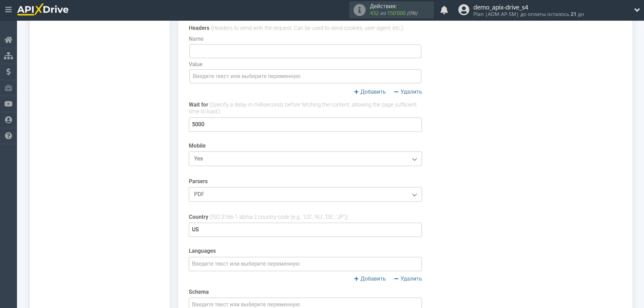Open the user profile sidebar icon
644x308 pixels.
[x=8, y=120]
